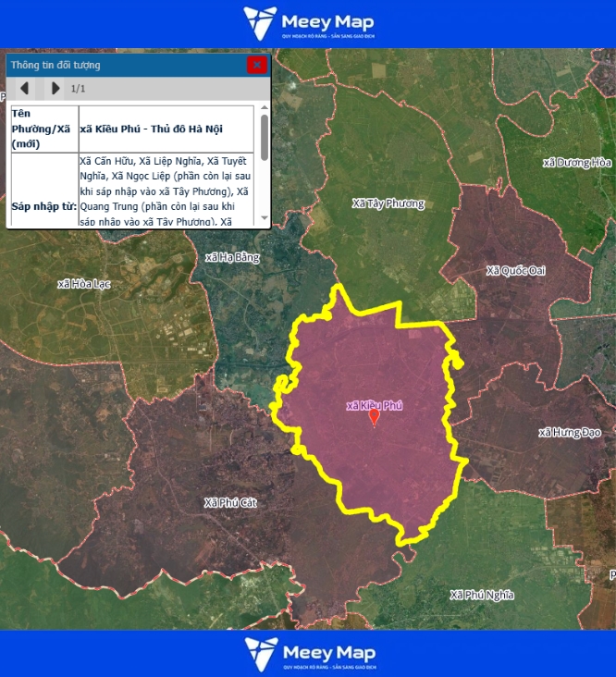Select the xã Dương Hòa region label
Screen dimensions: 616x677
pyautogui.click(x=577, y=163)
